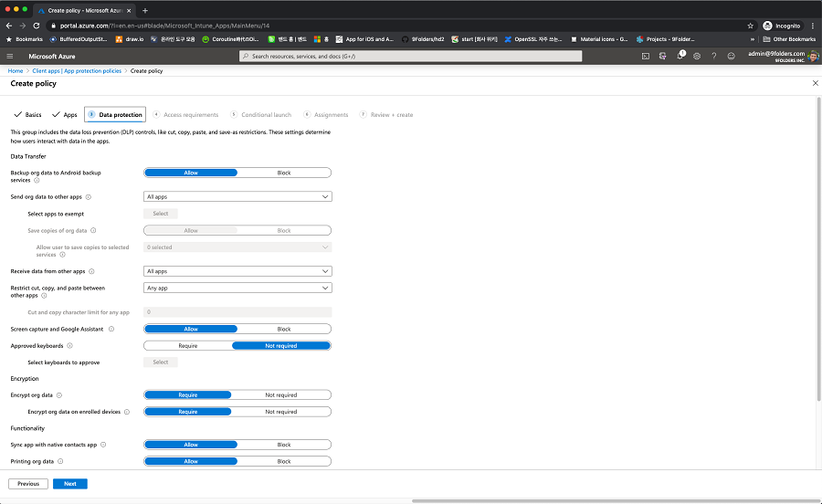Click the cut and copy character limit field

pyautogui.click(x=237, y=312)
